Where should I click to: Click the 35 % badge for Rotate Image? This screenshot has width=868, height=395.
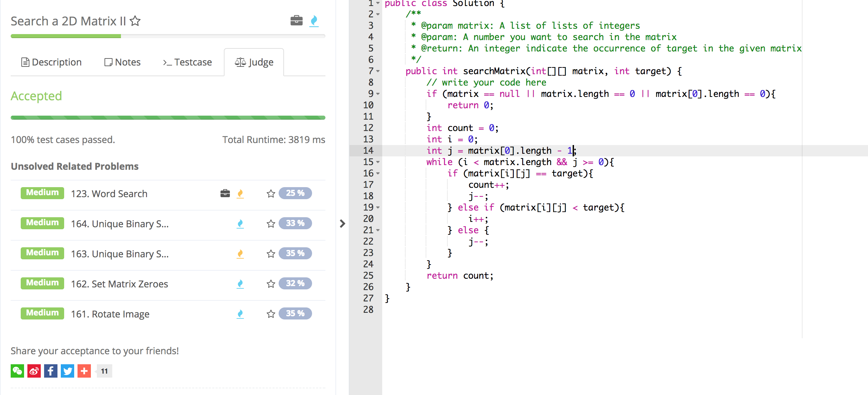(x=295, y=313)
